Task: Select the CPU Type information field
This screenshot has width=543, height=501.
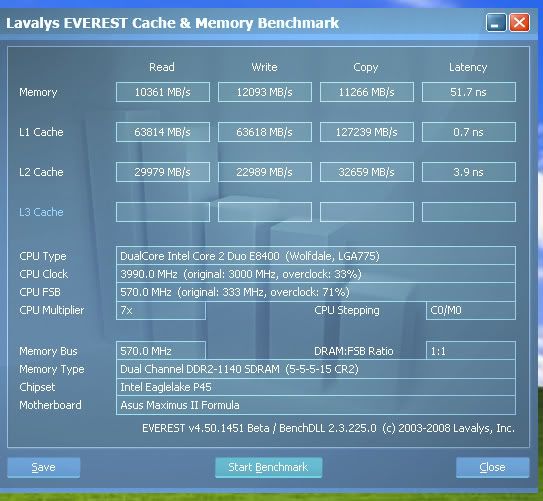Action: [315, 256]
